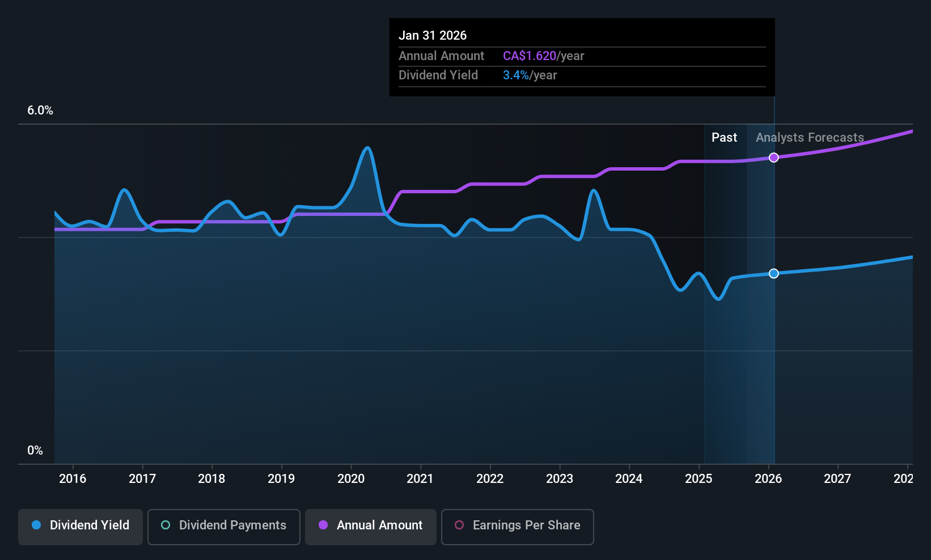Select the purple marker on Annual Amount line
The width and height of the screenshot is (931, 560).
tap(774, 158)
